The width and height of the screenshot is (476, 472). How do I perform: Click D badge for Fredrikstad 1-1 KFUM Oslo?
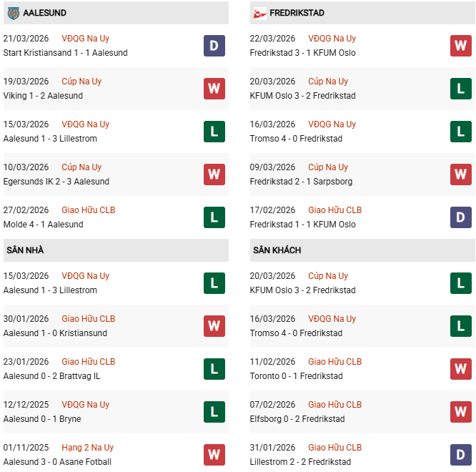[x=460, y=217]
